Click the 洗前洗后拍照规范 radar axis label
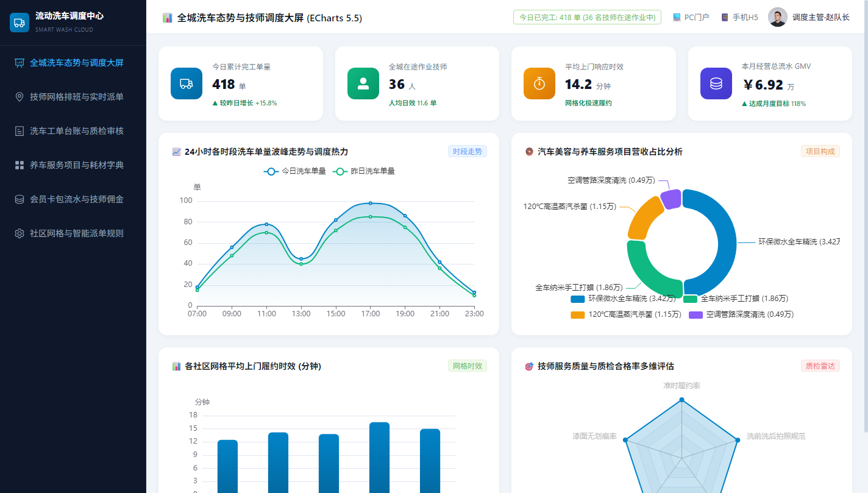This screenshot has height=493, width=868. [776, 436]
